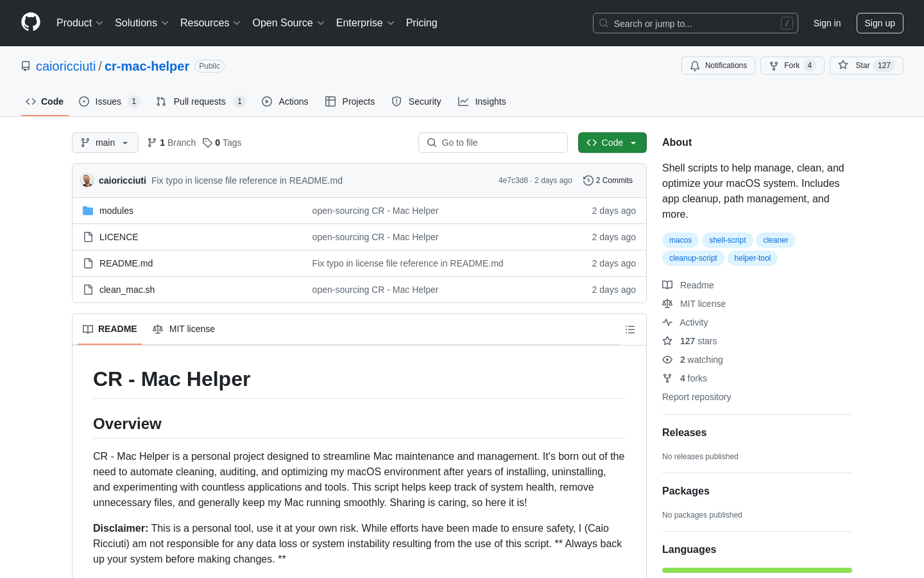This screenshot has height=578, width=924.
Task: View the 2 Commits history
Action: tap(608, 180)
